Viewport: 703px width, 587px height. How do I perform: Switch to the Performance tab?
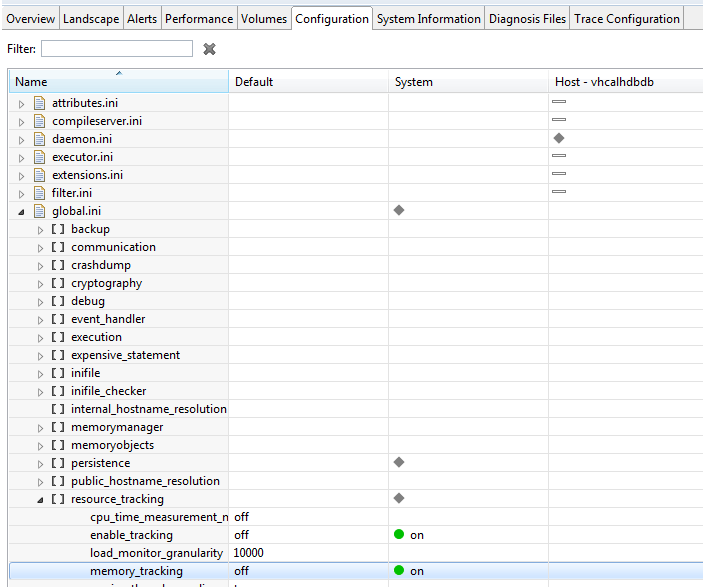(198, 18)
